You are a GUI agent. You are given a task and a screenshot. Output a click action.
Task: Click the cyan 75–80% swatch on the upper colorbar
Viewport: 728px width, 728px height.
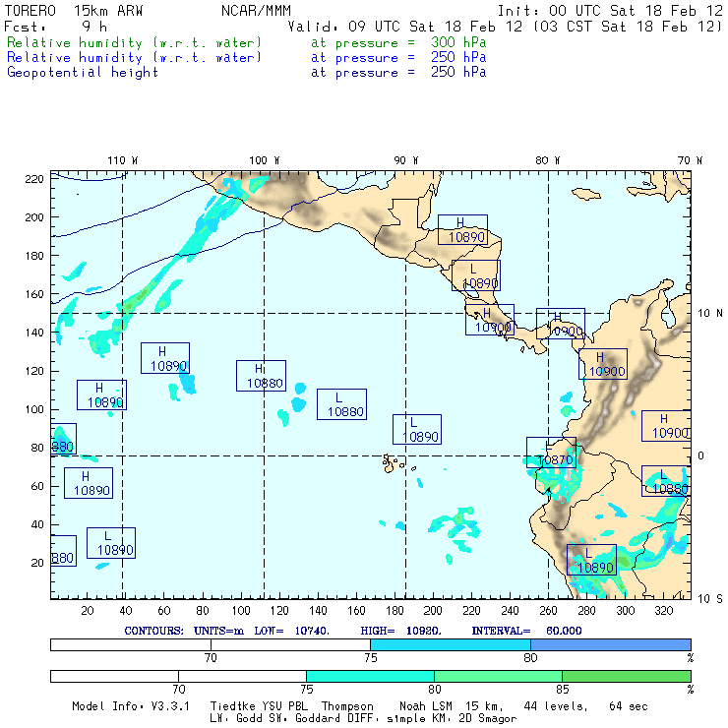(x=451, y=644)
